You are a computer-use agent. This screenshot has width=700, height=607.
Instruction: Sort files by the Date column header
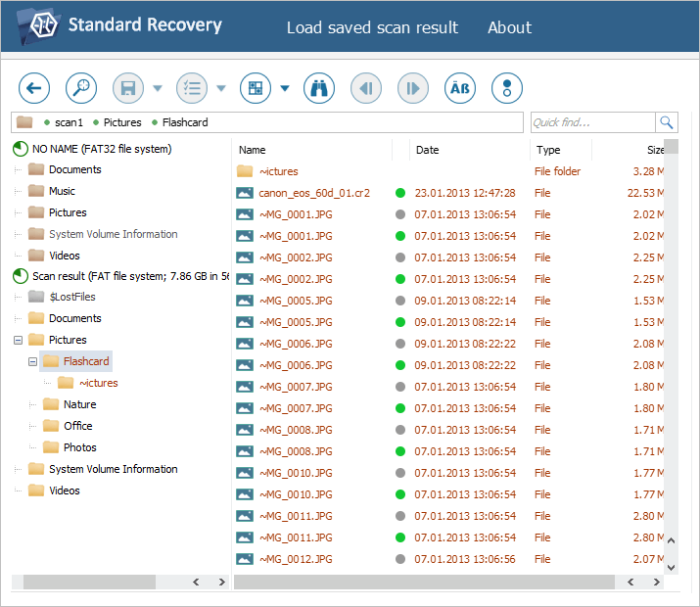(x=428, y=150)
